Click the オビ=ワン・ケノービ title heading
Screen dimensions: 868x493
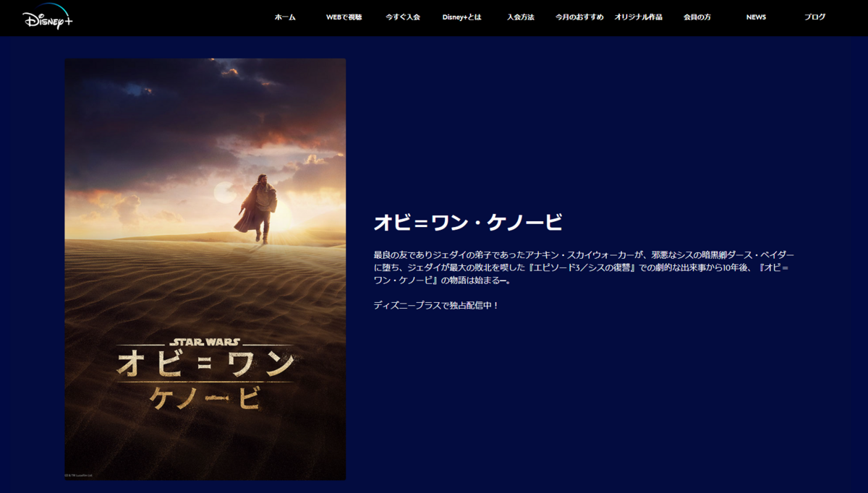click(468, 222)
